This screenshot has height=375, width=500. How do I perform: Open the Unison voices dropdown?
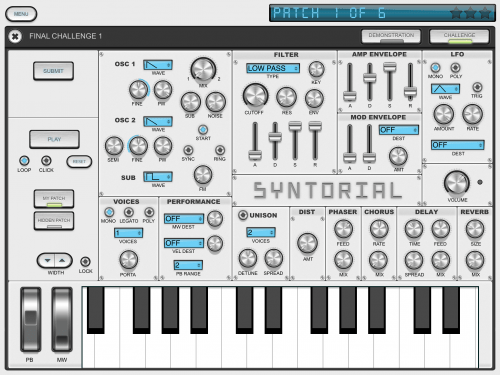coord(261,232)
